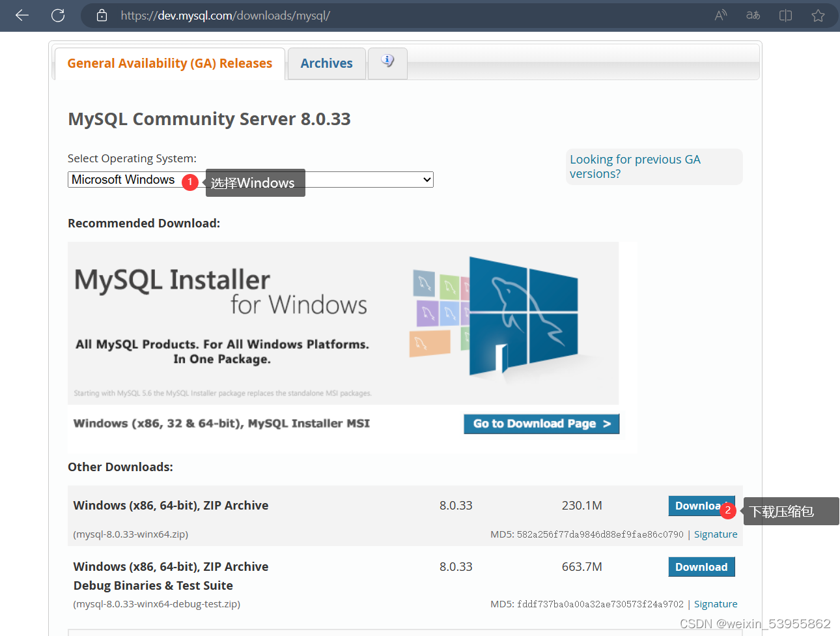This screenshot has width=840, height=636.
Task: View site info via the lock icon
Action: point(102,15)
